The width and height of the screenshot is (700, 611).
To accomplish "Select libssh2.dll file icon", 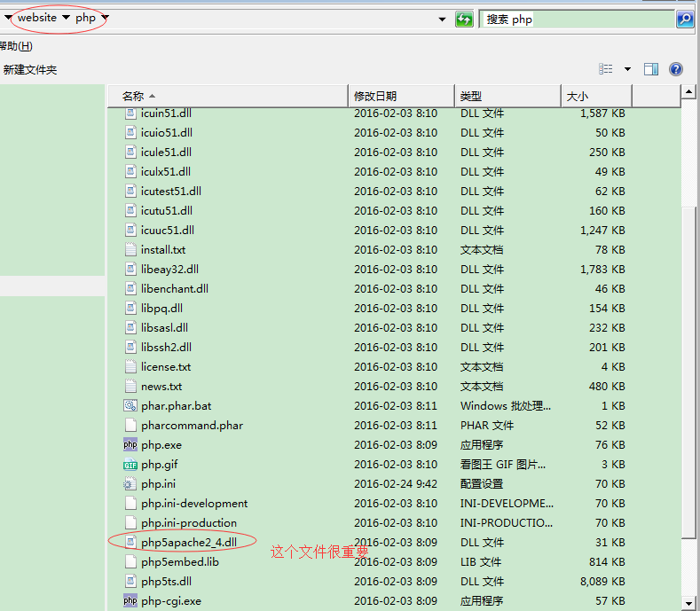I will [130, 348].
